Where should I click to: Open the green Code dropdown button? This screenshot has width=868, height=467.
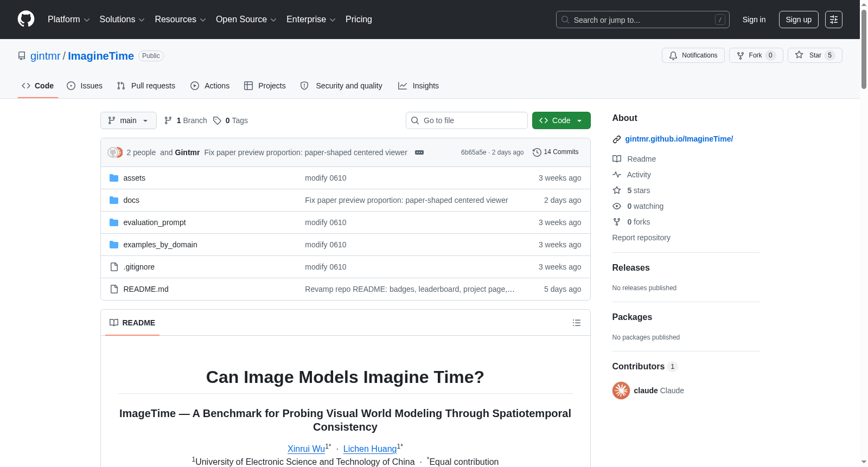click(x=561, y=120)
